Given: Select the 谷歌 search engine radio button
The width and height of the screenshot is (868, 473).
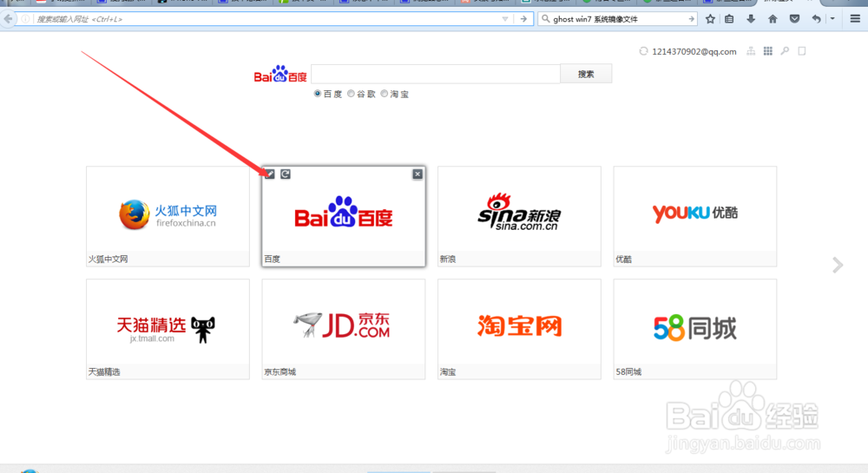Looking at the screenshot, I should click(x=351, y=94).
